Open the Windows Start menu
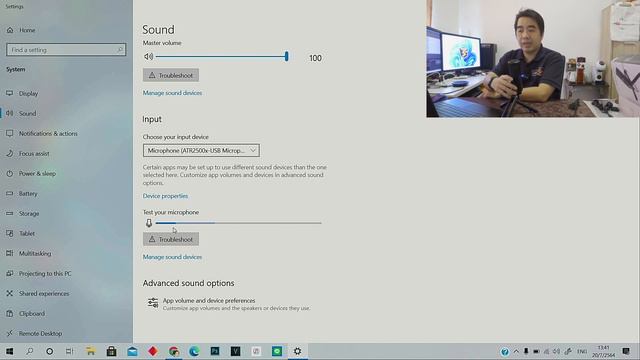This screenshot has width=640, height=360. (9, 351)
